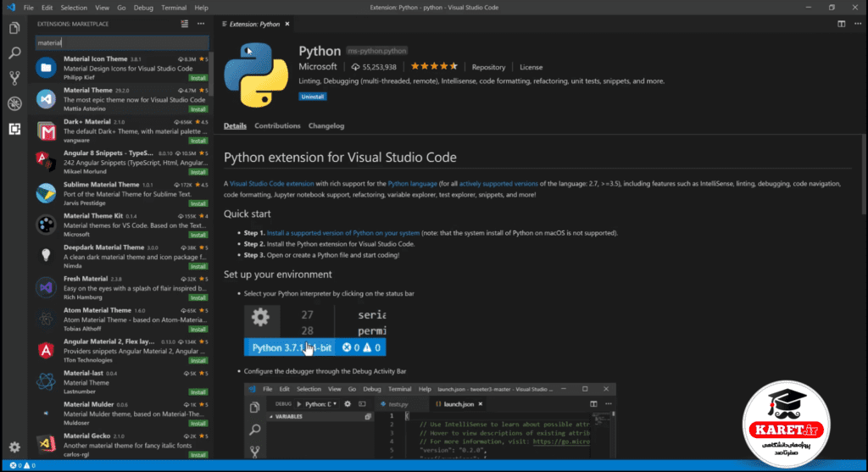Click Material Gecko extension icon
The height and width of the screenshot is (472, 868).
[46, 444]
